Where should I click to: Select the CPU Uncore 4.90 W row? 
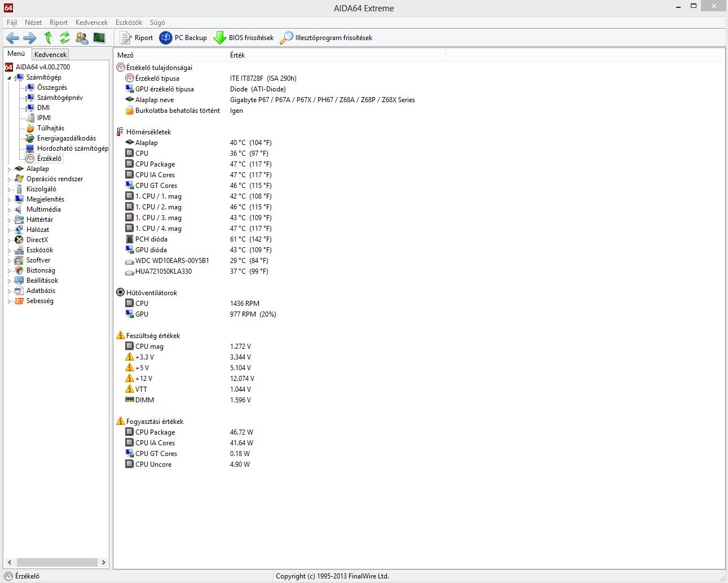pos(187,464)
